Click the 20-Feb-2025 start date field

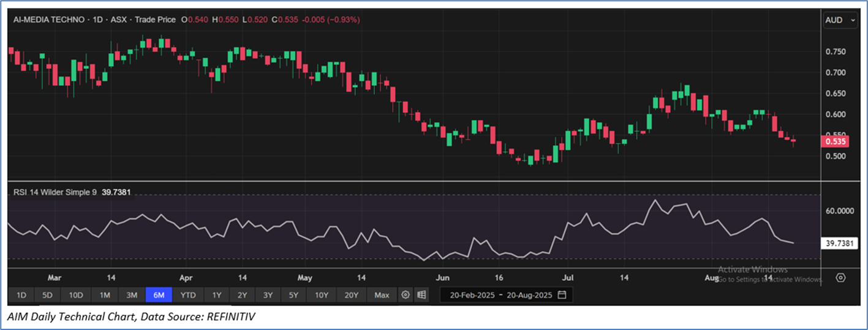[469, 295]
